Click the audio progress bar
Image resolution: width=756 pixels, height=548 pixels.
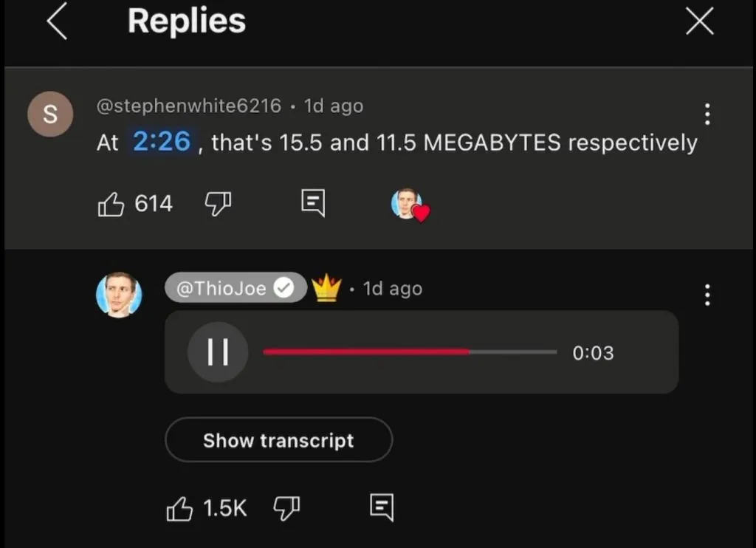pos(410,352)
